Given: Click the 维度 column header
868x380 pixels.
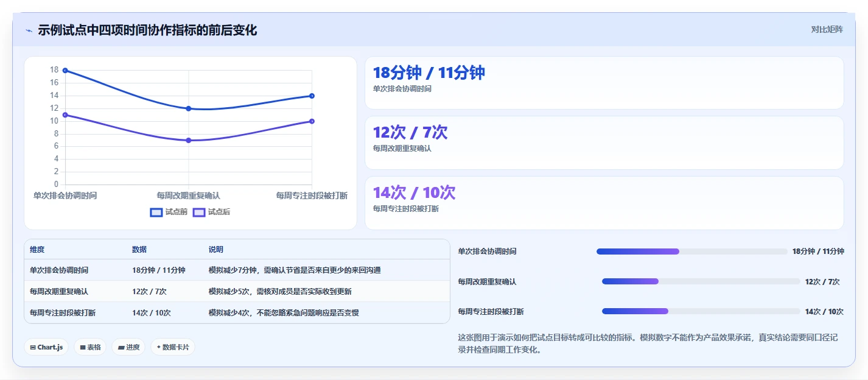Looking at the screenshot, I should 37,250.
